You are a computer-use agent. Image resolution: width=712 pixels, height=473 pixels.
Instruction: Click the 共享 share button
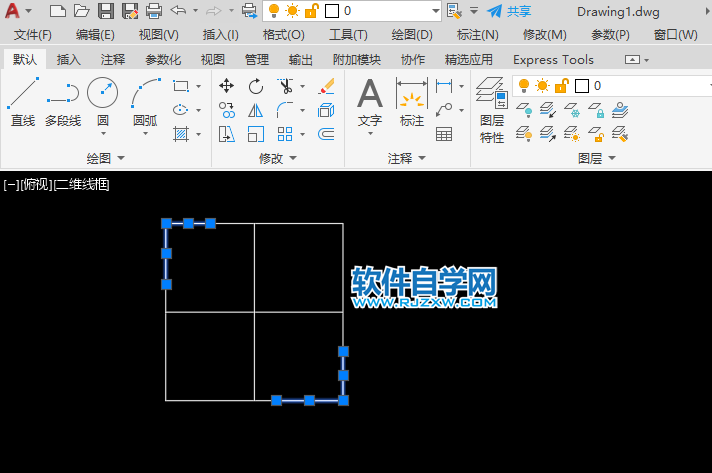pos(509,11)
